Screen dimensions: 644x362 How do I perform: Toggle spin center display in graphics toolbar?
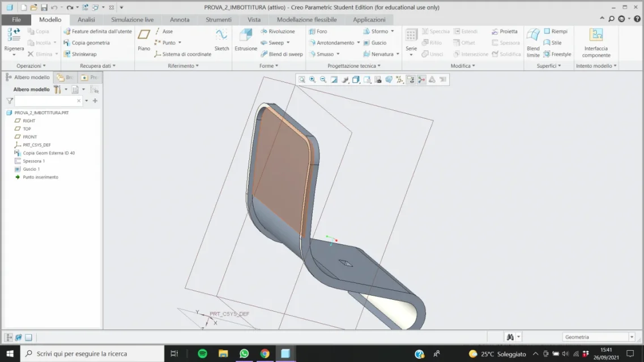[x=421, y=80]
